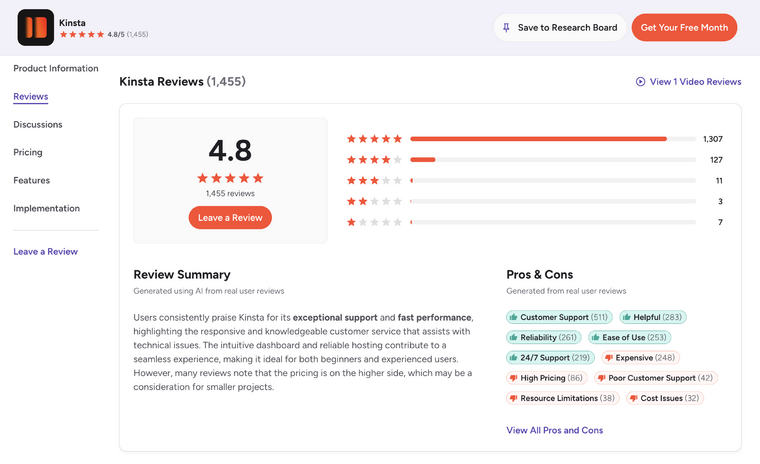
Task: Filter by 2-star progress bar
Action: (553, 201)
